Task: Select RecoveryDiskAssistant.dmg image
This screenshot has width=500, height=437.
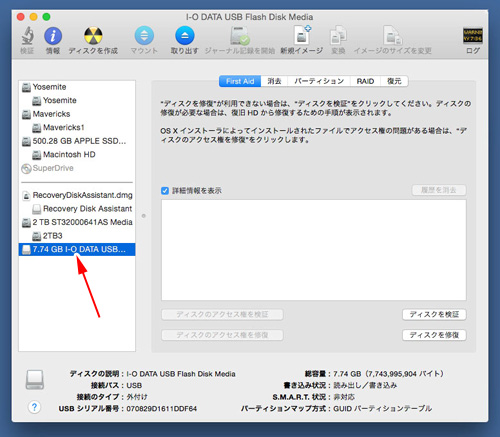Action: pyautogui.click(x=77, y=195)
